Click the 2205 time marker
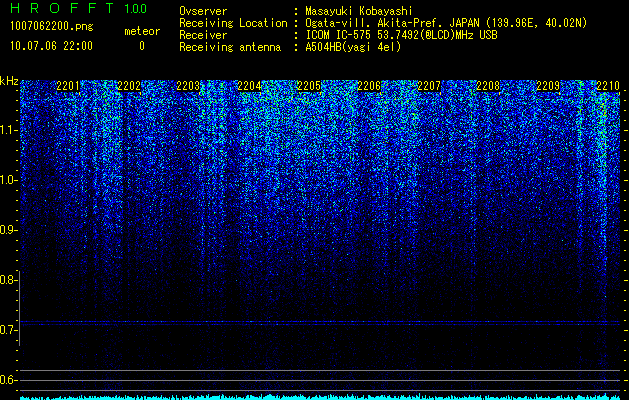This screenshot has width=629, height=400. pyautogui.click(x=309, y=85)
